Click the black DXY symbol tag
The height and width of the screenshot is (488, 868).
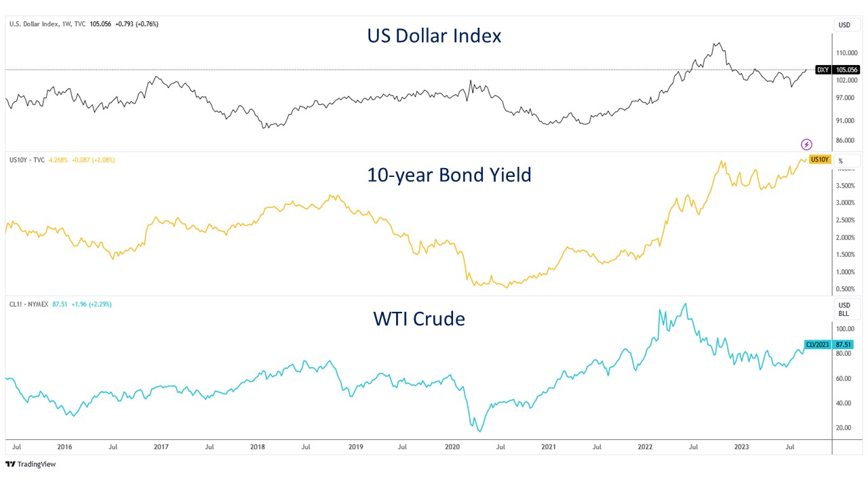(x=823, y=70)
